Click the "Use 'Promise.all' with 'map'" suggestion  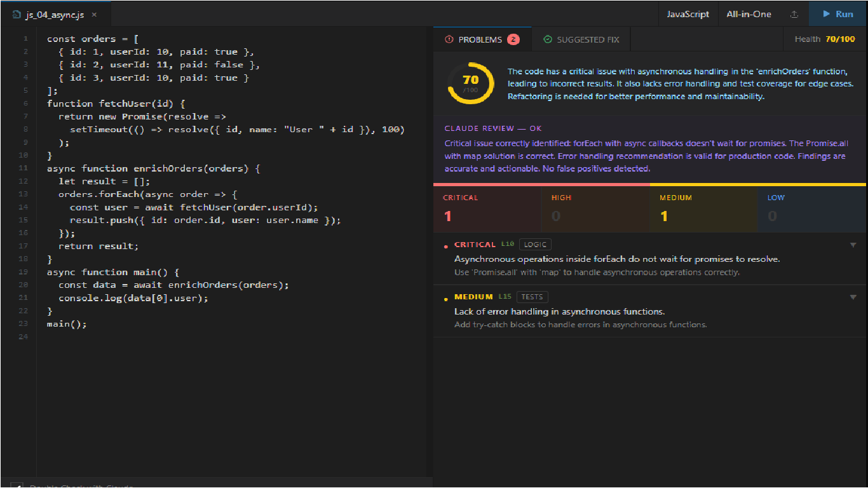(597, 273)
